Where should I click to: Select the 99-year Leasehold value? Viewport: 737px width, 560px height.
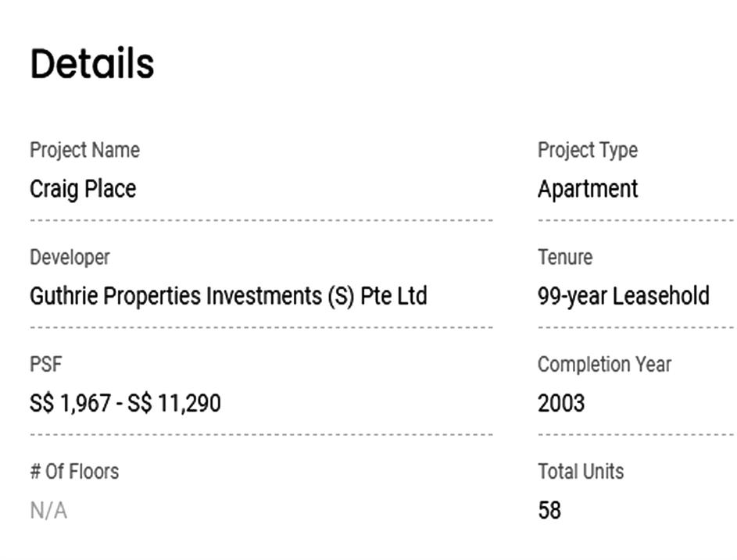[623, 296]
